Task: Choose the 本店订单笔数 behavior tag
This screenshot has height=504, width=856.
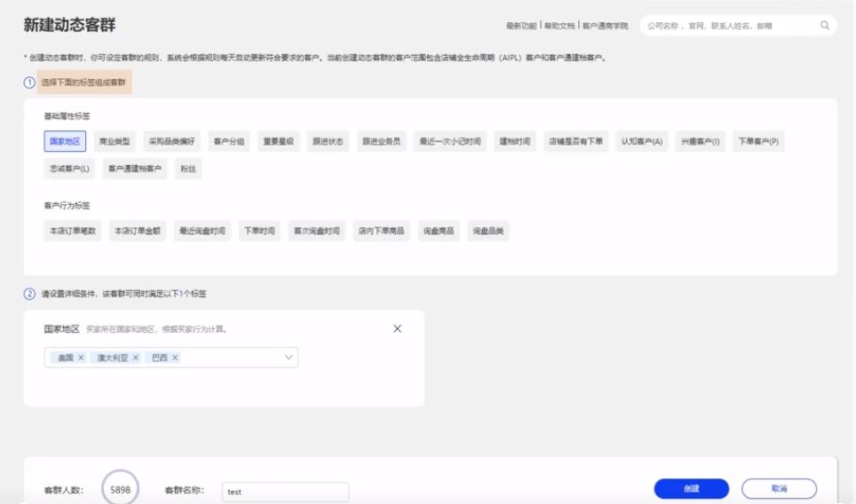Action: click(73, 231)
